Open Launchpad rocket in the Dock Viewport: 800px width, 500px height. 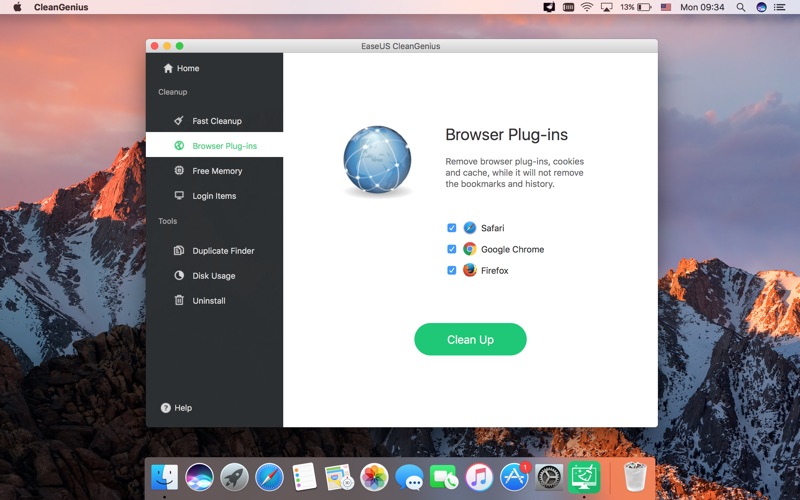click(234, 478)
